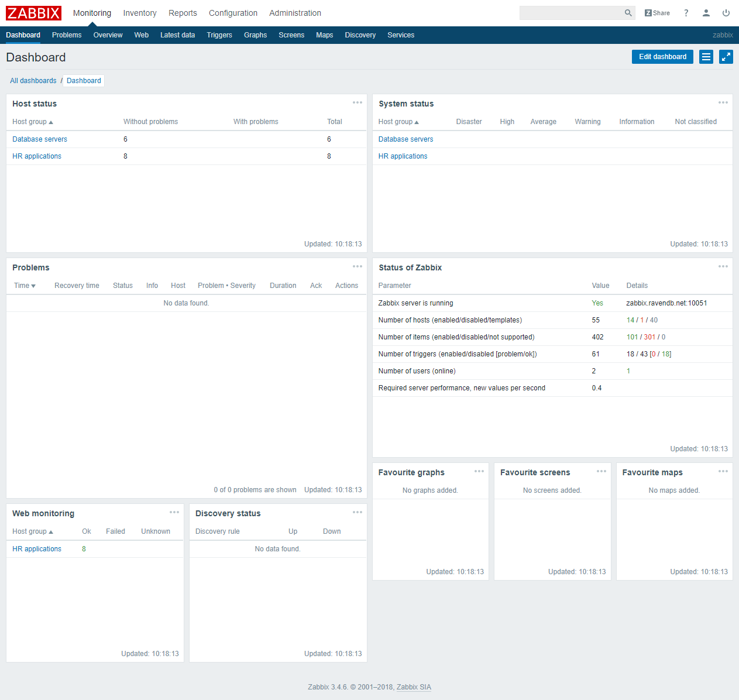Open Problems widget menu dots
739x700 pixels.
pyautogui.click(x=358, y=266)
